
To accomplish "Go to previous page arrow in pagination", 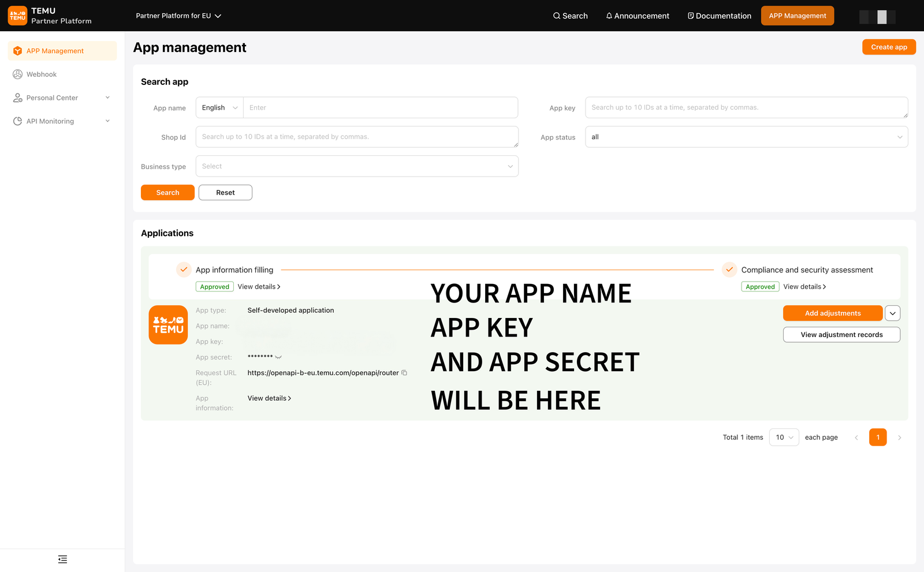I will (x=856, y=438).
